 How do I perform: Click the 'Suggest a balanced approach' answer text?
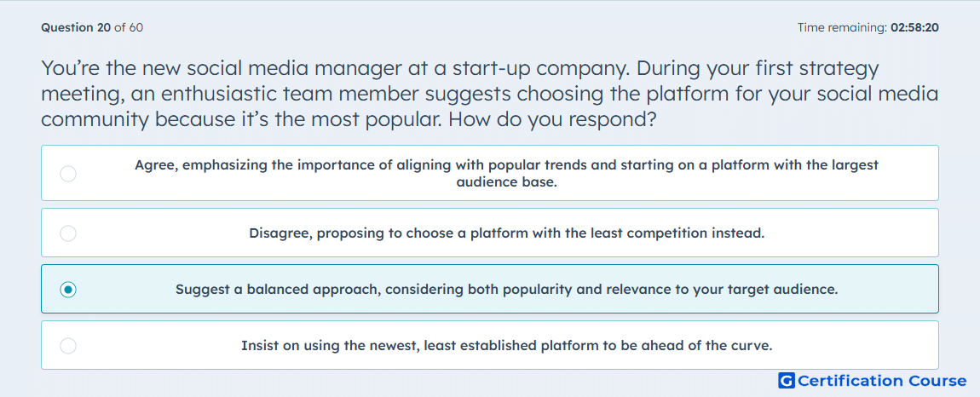coord(506,290)
